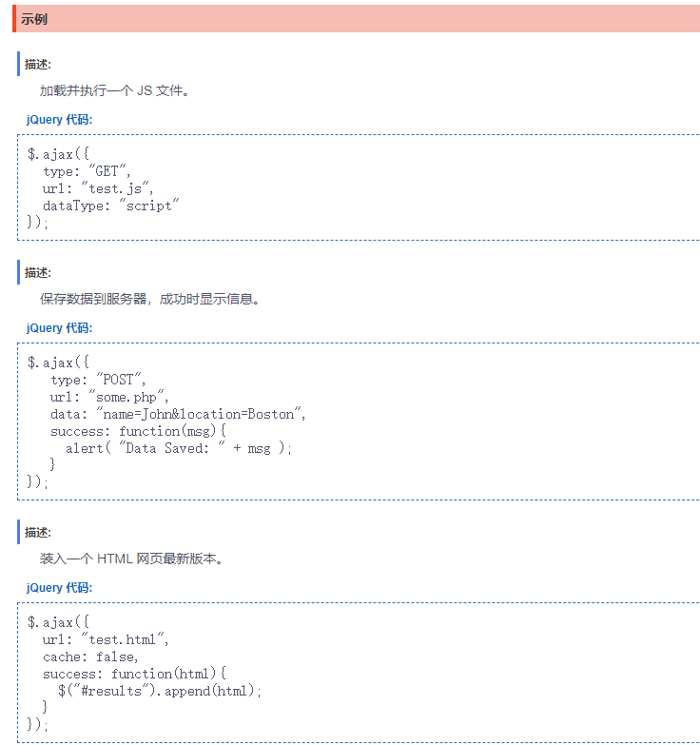The width and height of the screenshot is (700, 745).
Task: Click the url: "some.php" code line
Action: pyautogui.click(x=109, y=398)
